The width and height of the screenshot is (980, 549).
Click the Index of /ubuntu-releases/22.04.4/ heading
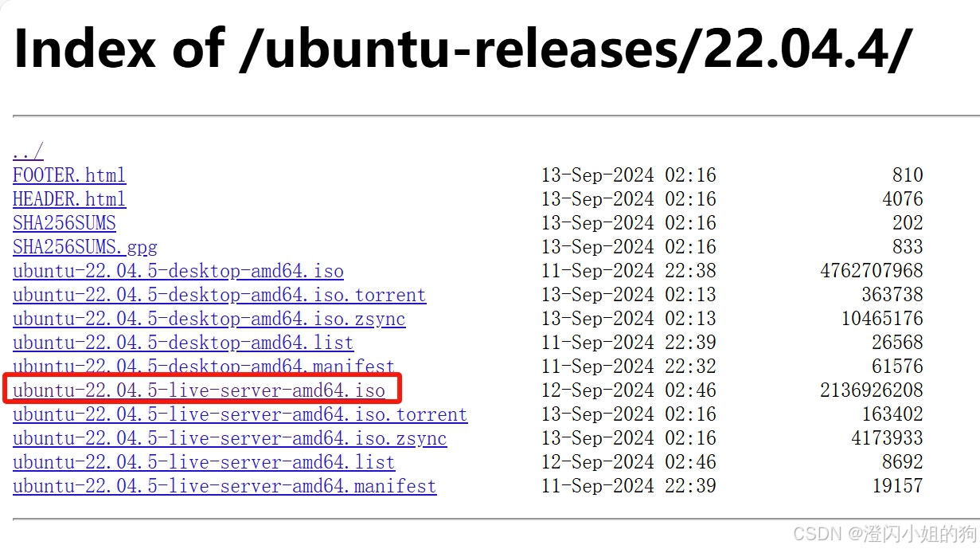[460, 49]
